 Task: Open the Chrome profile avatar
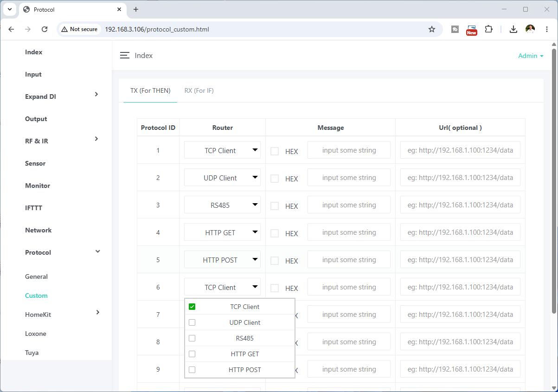pos(530,29)
